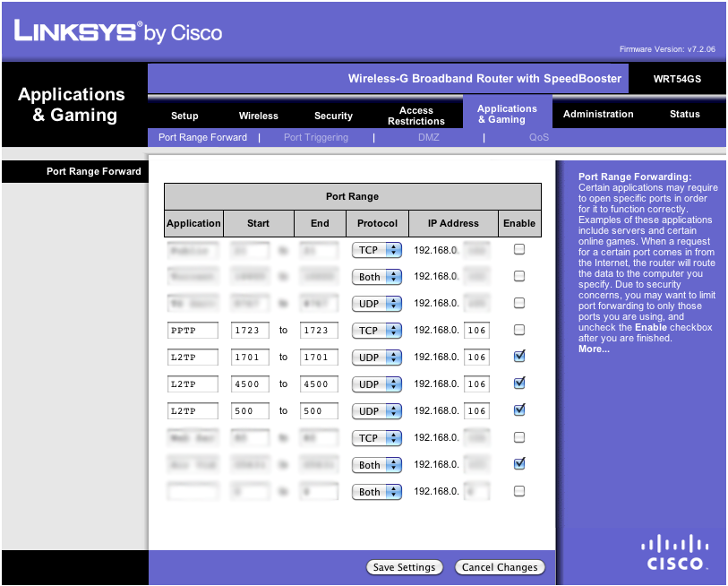Open the PPTP row protocol dropdown

coord(376,331)
